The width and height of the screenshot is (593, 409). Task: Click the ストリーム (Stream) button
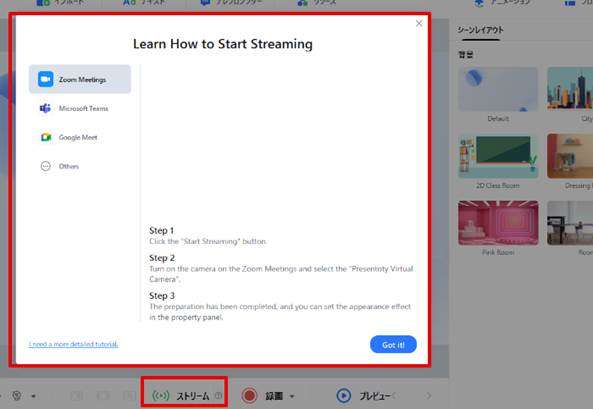click(x=181, y=396)
